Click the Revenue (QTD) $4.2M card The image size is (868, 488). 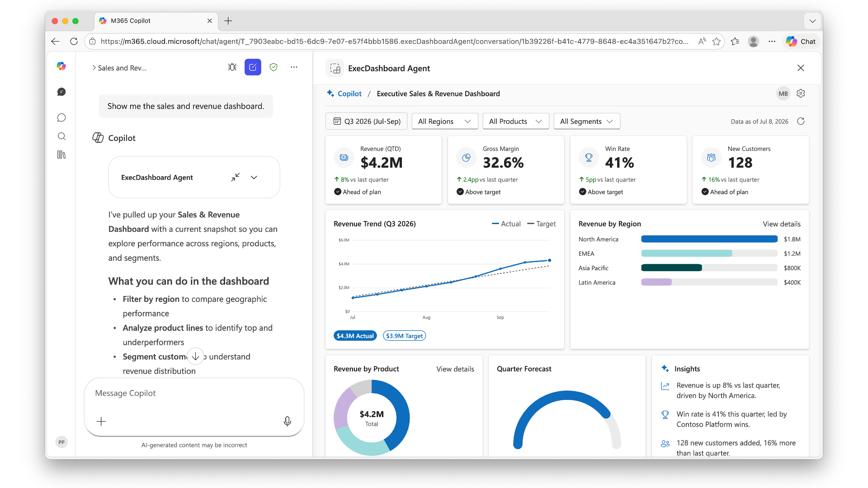pyautogui.click(x=383, y=170)
